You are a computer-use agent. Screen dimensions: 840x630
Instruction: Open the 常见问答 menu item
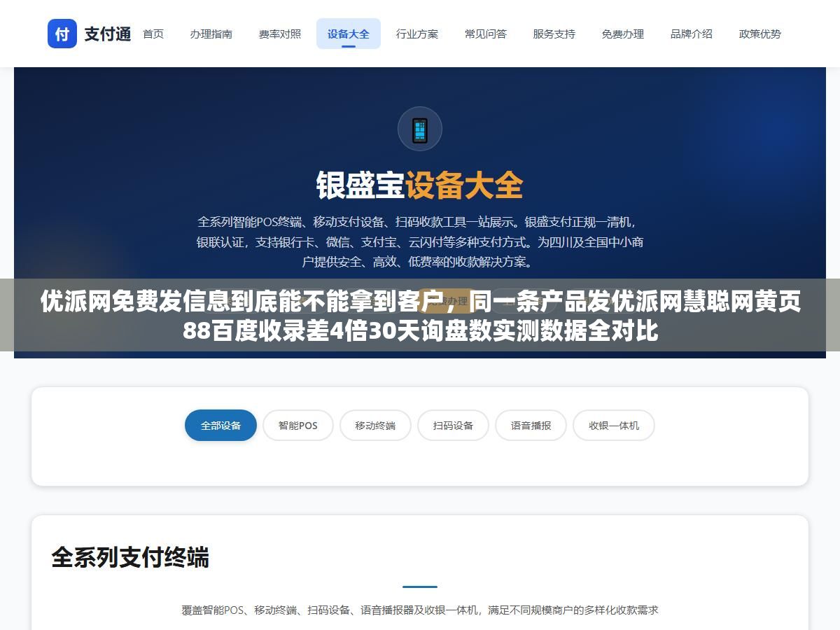486,34
